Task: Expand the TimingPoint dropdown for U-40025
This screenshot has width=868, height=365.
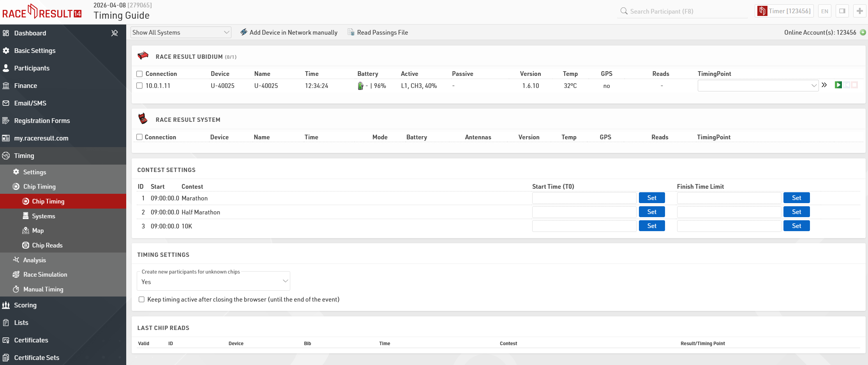Action: pos(758,86)
